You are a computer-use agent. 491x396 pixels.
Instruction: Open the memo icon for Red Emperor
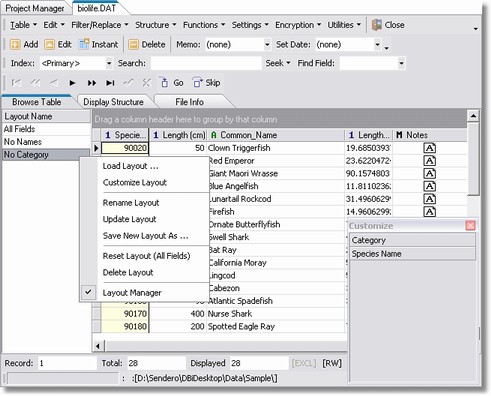[430, 161]
